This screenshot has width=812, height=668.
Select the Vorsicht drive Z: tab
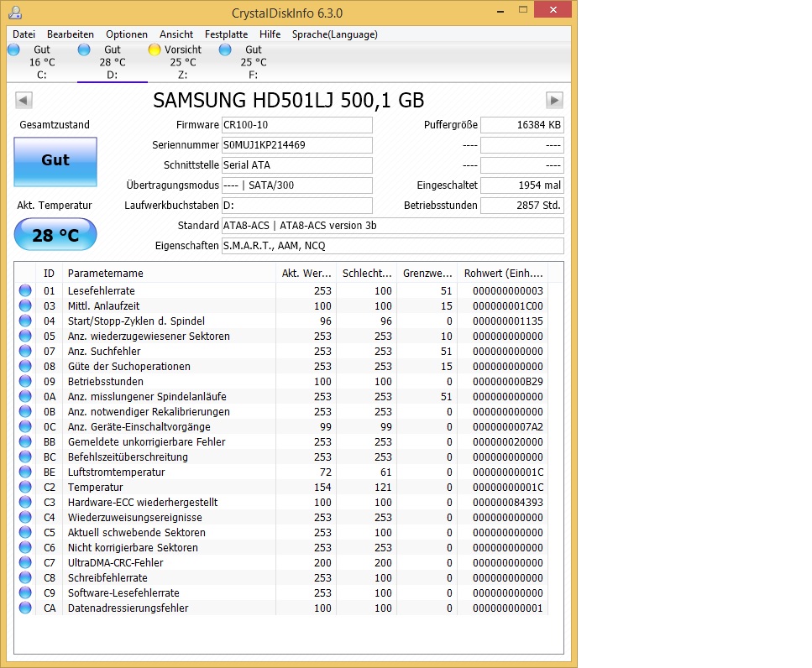[x=183, y=62]
